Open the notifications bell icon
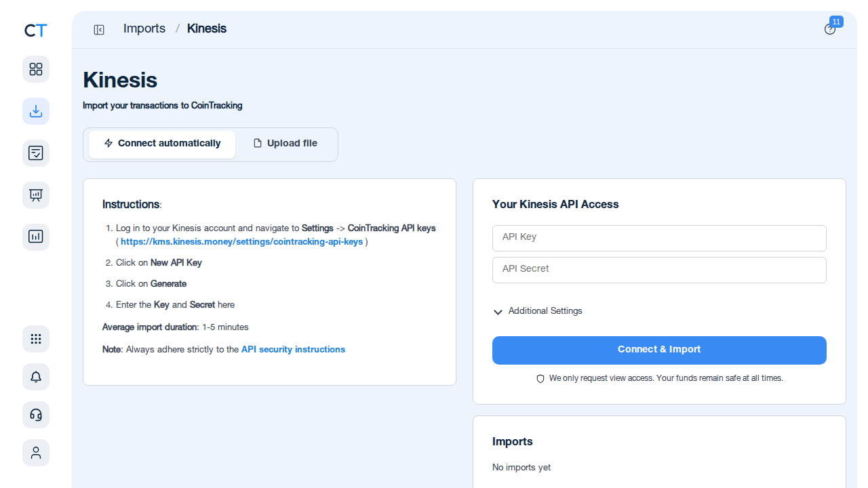This screenshot has width=868, height=488. pyautogui.click(x=36, y=377)
